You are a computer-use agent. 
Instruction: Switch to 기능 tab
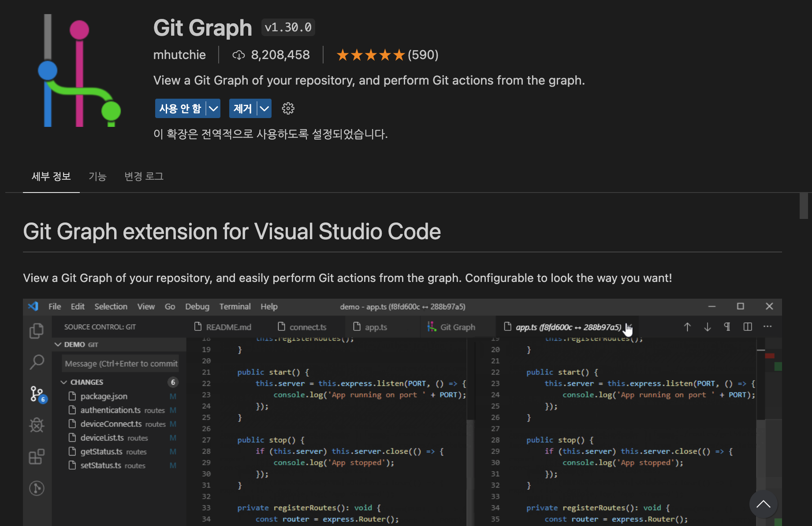pos(97,176)
